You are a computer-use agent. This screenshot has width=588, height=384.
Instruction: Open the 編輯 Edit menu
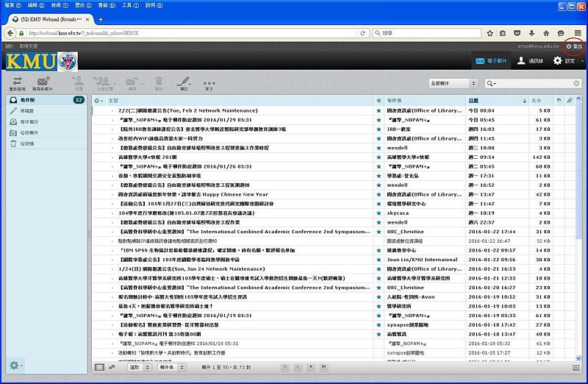point(36,5)
